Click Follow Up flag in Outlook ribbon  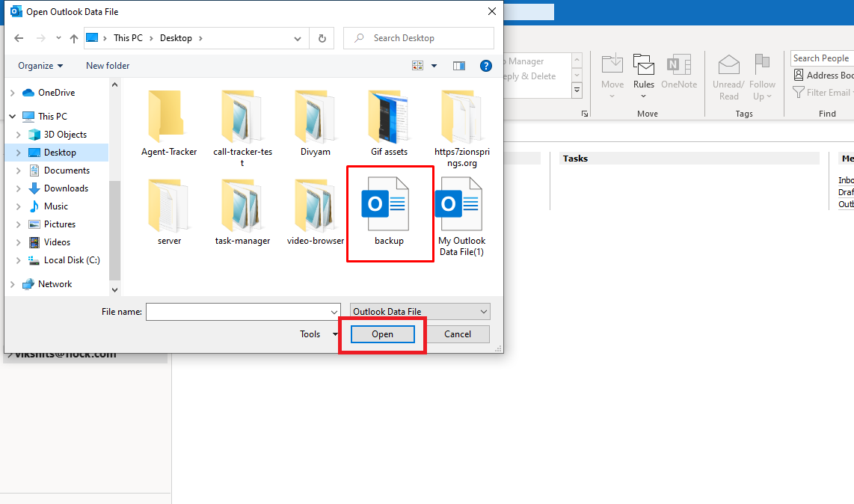762,77
